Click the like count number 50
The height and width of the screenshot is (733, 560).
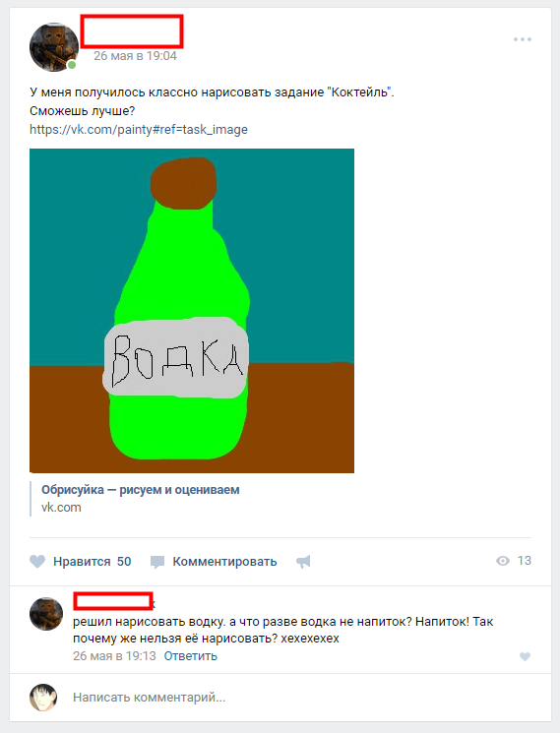coord(124,562)
